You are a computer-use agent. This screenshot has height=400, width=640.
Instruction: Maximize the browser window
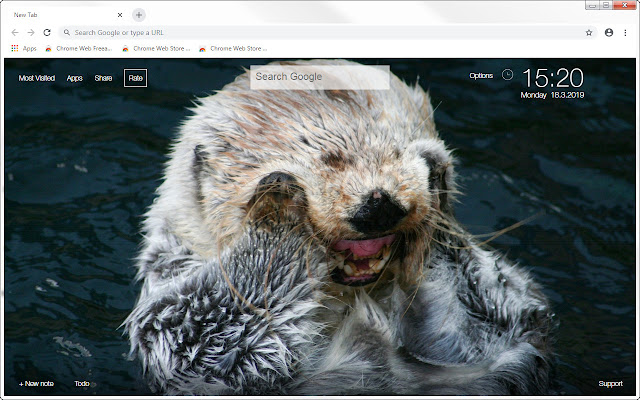[606, 5]
